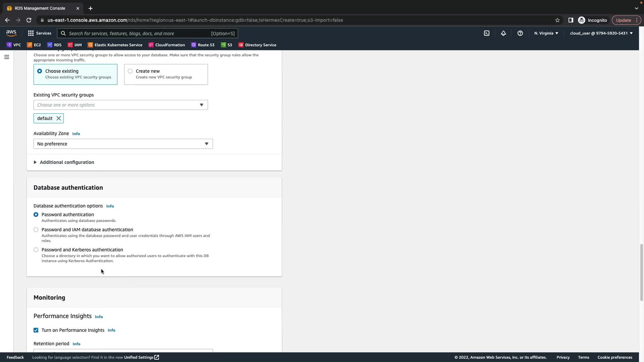Screen dimensions: 644x362
Task: Open the Route 53 bookmark shortcut
Action: coord(203,45)
